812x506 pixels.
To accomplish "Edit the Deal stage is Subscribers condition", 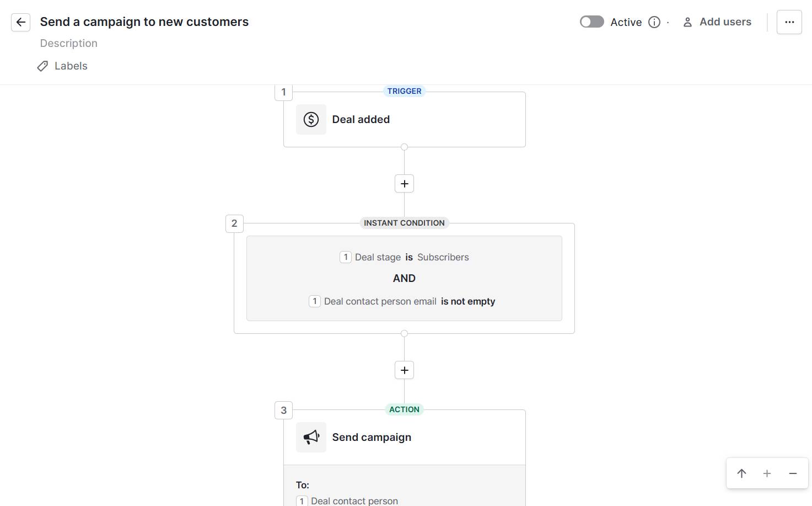I will point(404,257).
